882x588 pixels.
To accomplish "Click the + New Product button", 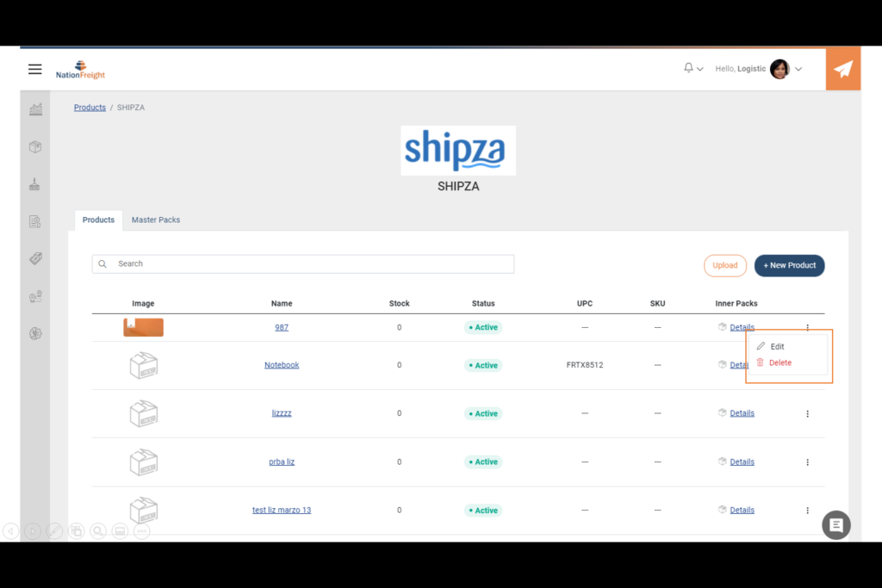I will [789, 265].
